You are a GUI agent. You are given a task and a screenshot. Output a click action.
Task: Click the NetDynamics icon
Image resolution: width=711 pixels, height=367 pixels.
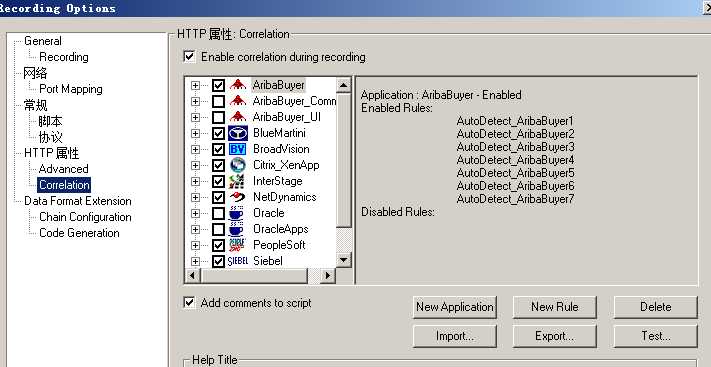coord(238,197)
